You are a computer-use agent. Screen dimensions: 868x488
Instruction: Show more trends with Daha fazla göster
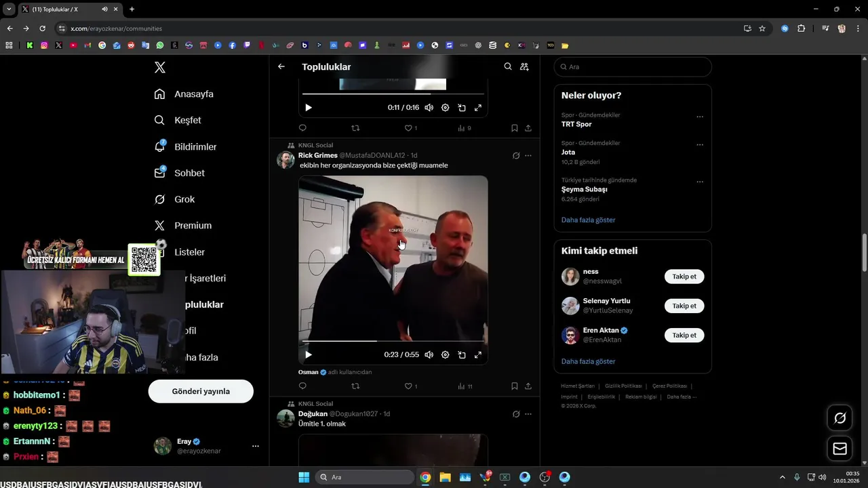pos(589,220)
